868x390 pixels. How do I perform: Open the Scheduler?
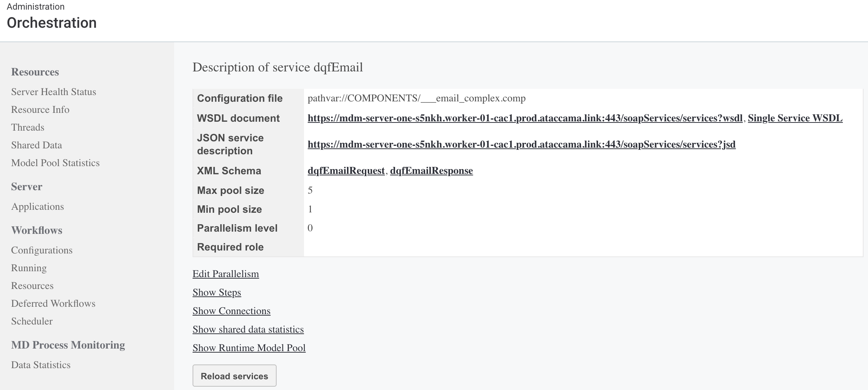coord(32,321)
